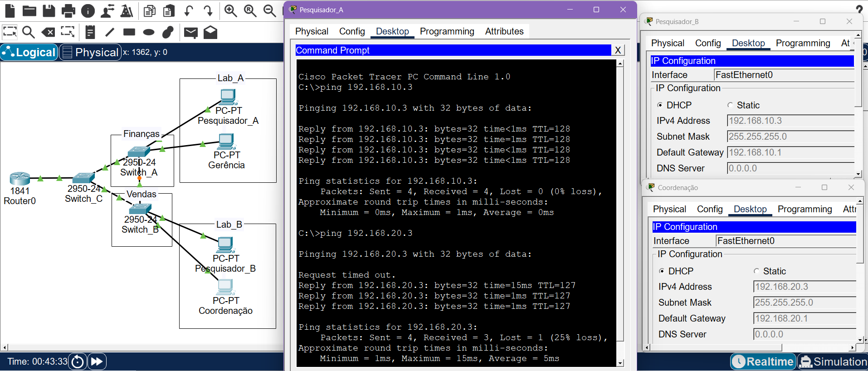This screenshot has width=868, height=371.
Task: Click Command Prompt scrollbar up arrow
Action: (x=620, y=63)
